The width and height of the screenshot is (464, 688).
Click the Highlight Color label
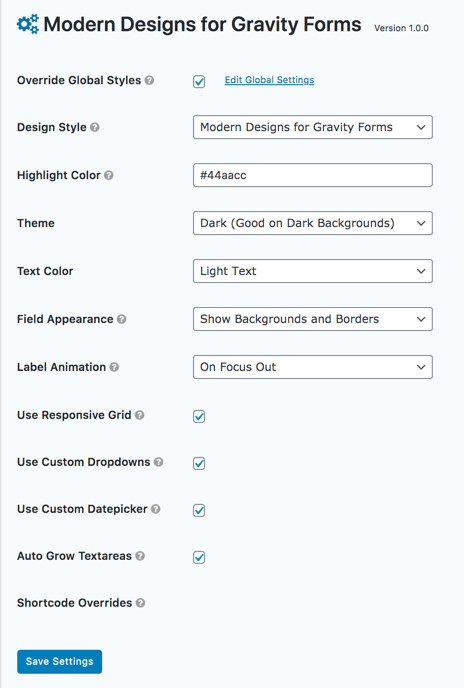(59, 175)
